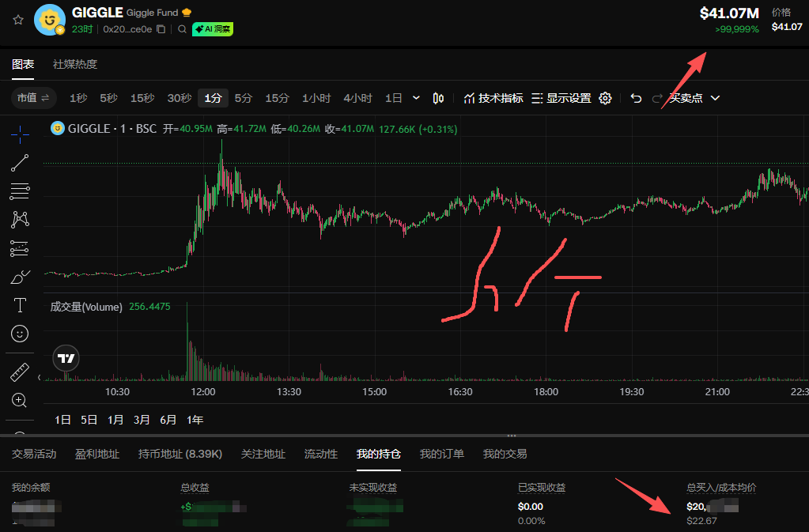Collapse the drawing toolbar side arrow
The height and width of the screenshot is (532, 809).
[40, 377]
